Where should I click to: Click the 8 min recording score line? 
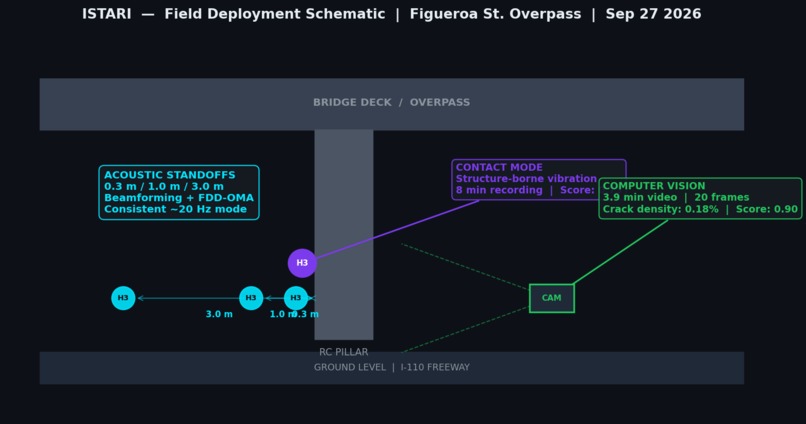coord(525,190)
